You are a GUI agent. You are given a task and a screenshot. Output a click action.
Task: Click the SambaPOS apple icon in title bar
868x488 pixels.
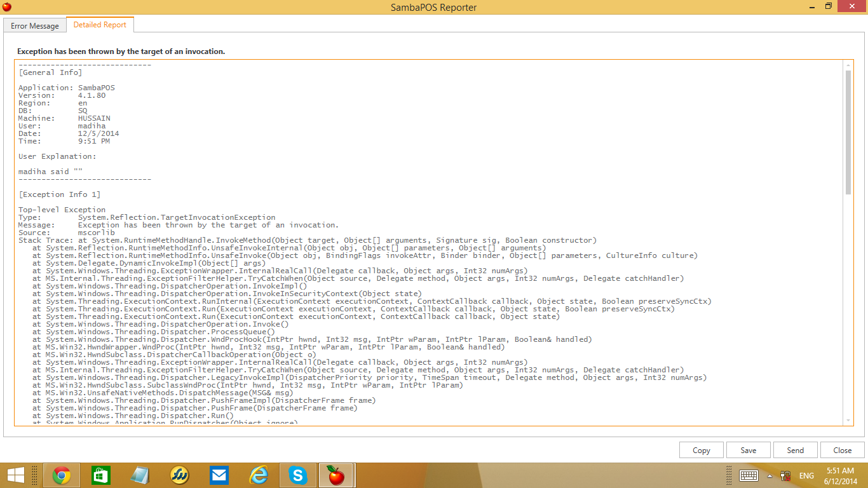pyautogui.click(x=7, y=7)
